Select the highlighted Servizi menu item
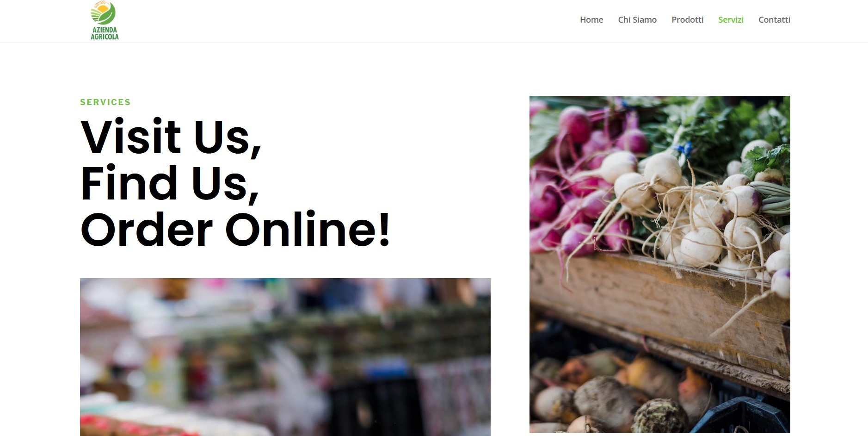The image size is (868, 436). point(731,20)
